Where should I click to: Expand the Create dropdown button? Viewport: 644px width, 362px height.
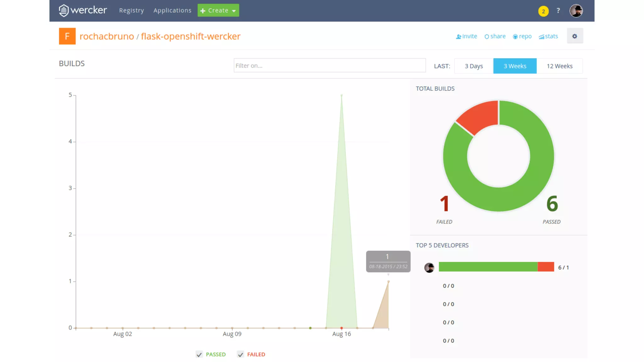coord(218,10)
